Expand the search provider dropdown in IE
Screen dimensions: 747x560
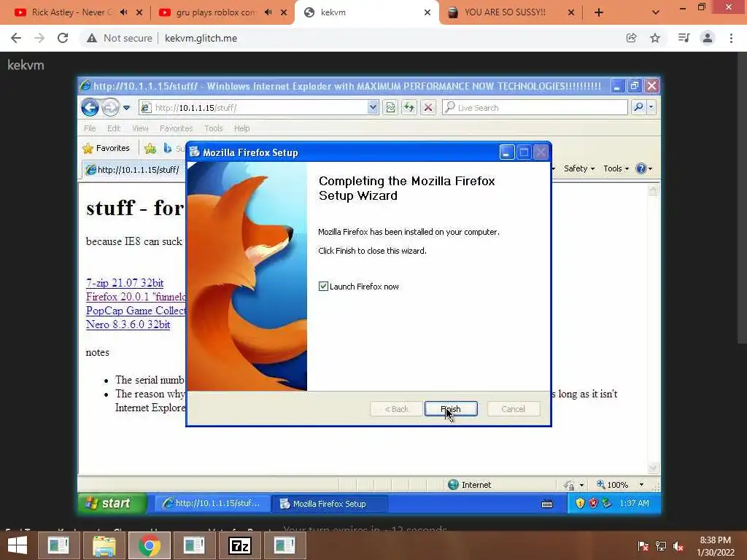pos(651,108)
